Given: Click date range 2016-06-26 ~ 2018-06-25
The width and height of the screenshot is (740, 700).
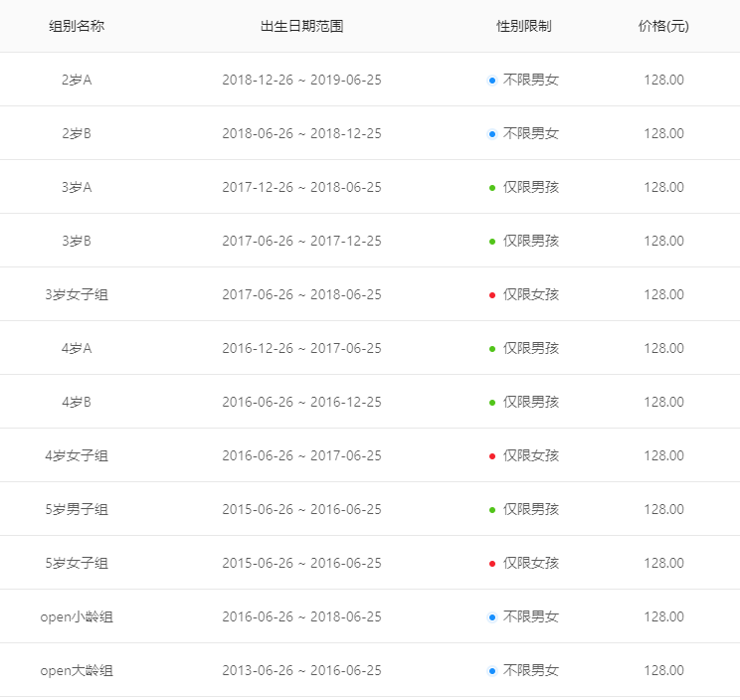Looking at the screenshot, I should (x=302, y=617).
